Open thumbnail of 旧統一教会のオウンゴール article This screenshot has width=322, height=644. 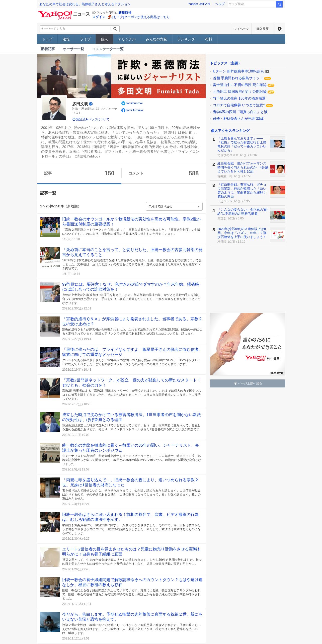pos(50,227)
